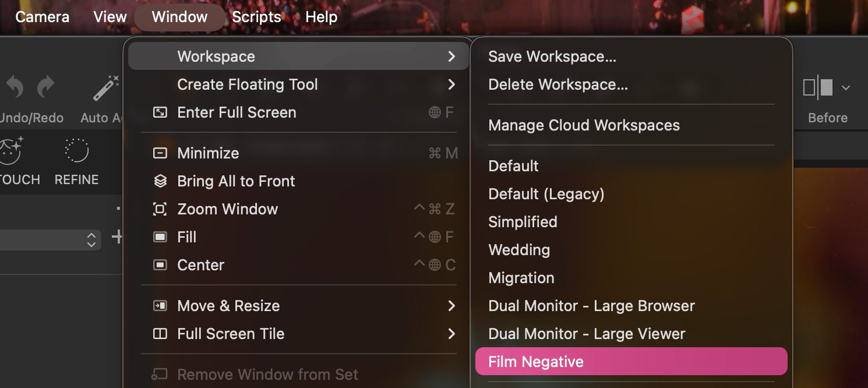Select the Refine tool tab icon
This screenshot has width=868, height=388.
pyautogui.click(x=76, y=150)
